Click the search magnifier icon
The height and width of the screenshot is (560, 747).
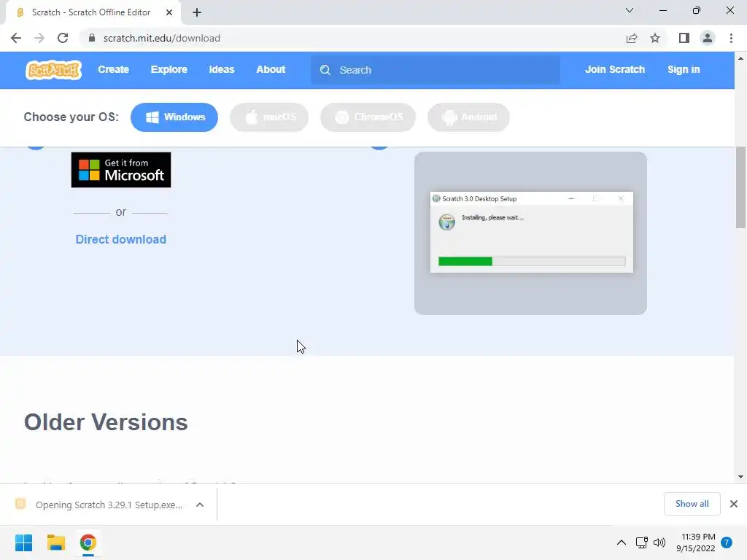[x=325, y=70]
